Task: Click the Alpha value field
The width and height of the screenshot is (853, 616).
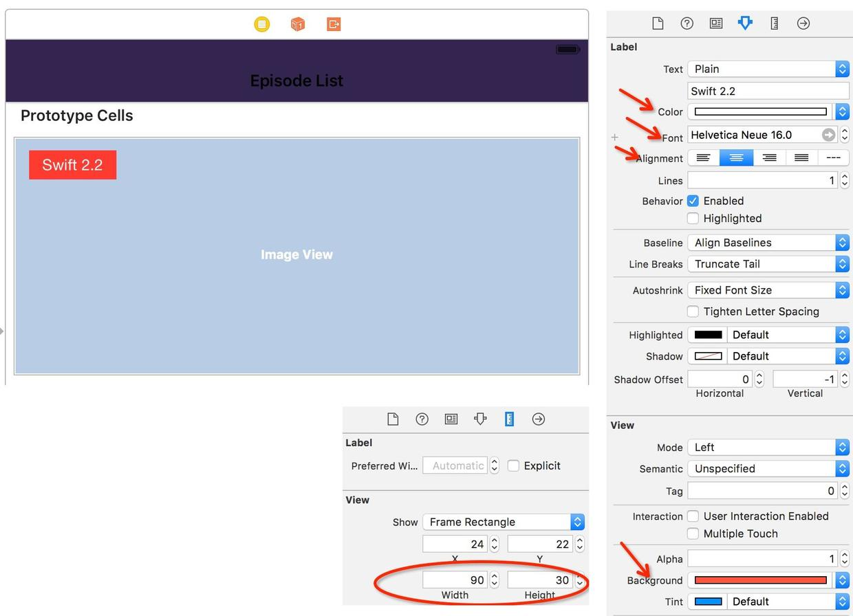Action: 762,559
